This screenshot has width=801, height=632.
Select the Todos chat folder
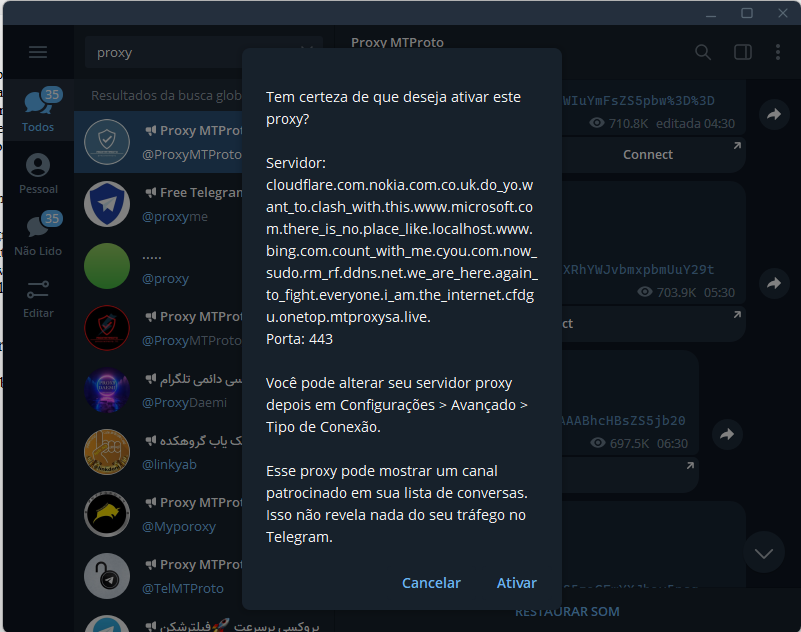pos(38,110)
